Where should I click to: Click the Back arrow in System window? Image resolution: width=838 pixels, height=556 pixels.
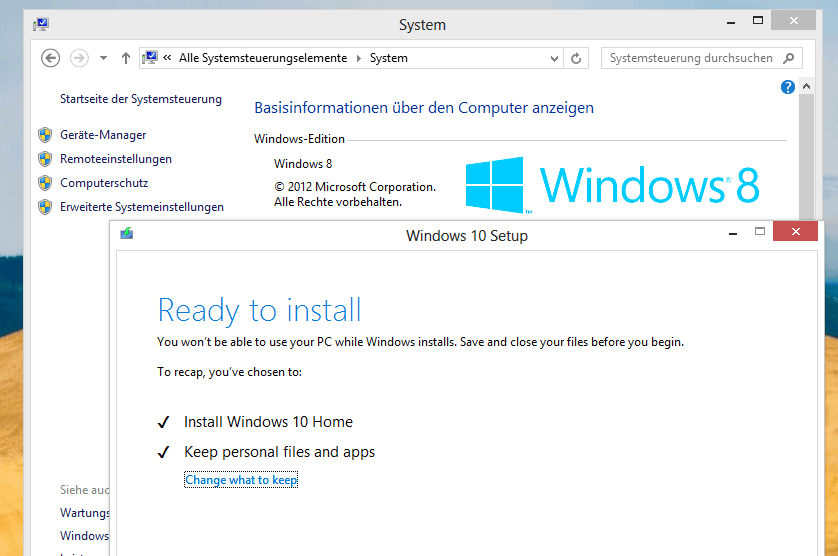tap(50, 58)
